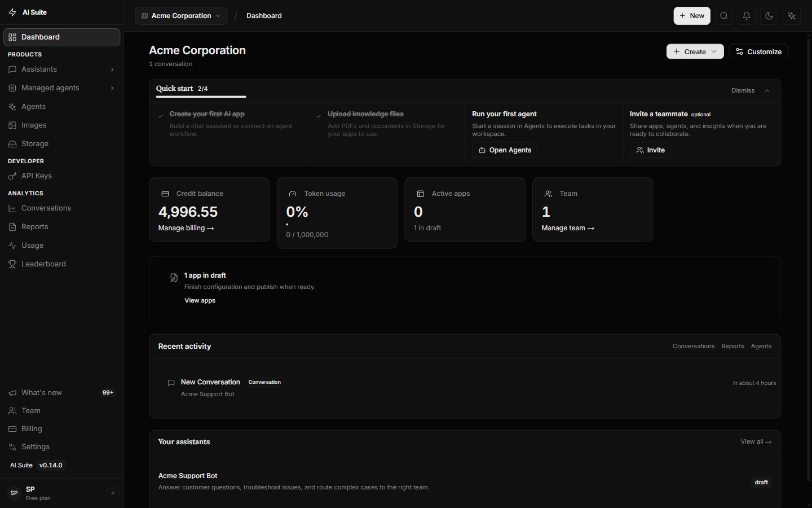Viewport: 812px width, 508px height.
Task: Click the Leaderboard trophy icon
Action: [x=12, y=264]
